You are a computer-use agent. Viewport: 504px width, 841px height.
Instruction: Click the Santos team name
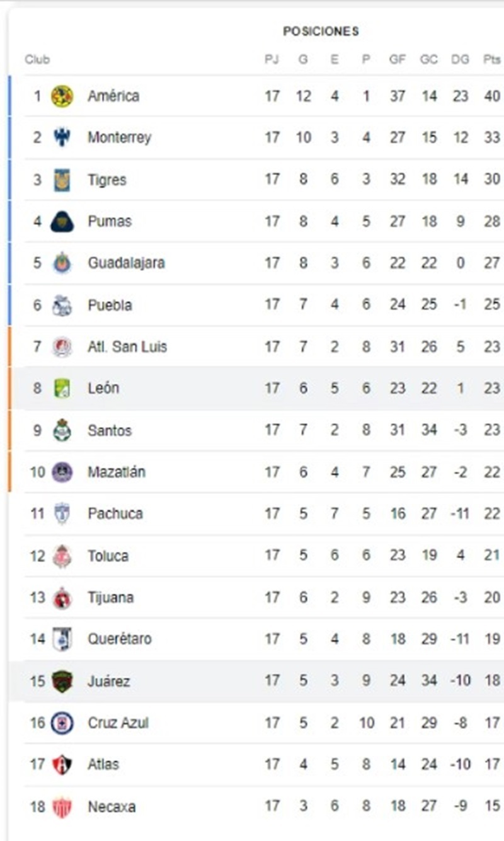[110, 430]
